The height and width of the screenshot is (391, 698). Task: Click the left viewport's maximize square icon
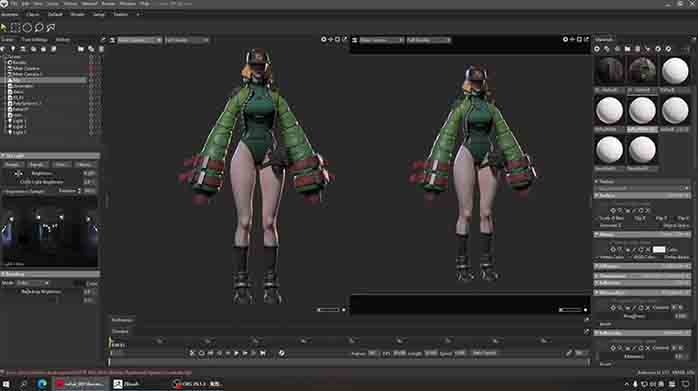tap(337, 40)
